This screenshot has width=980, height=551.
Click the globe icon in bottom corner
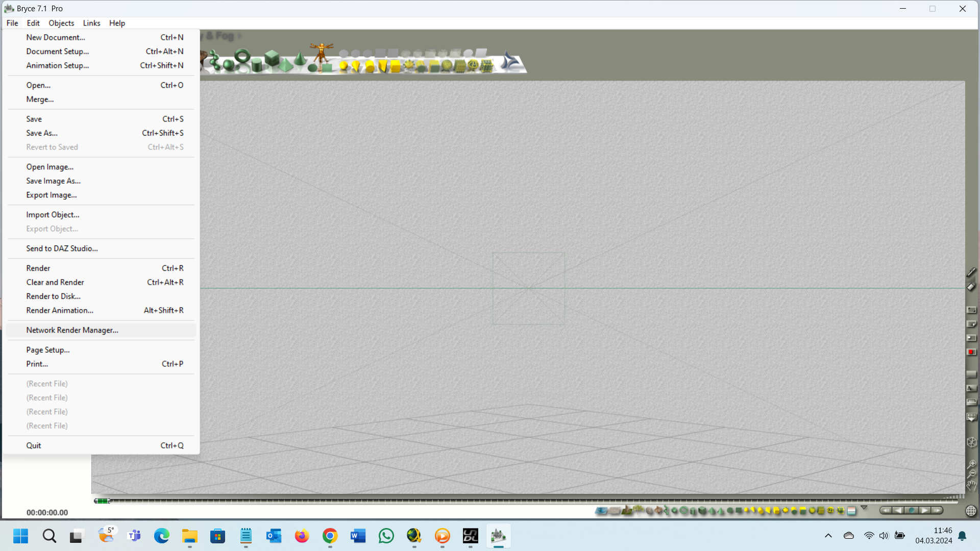971,511
